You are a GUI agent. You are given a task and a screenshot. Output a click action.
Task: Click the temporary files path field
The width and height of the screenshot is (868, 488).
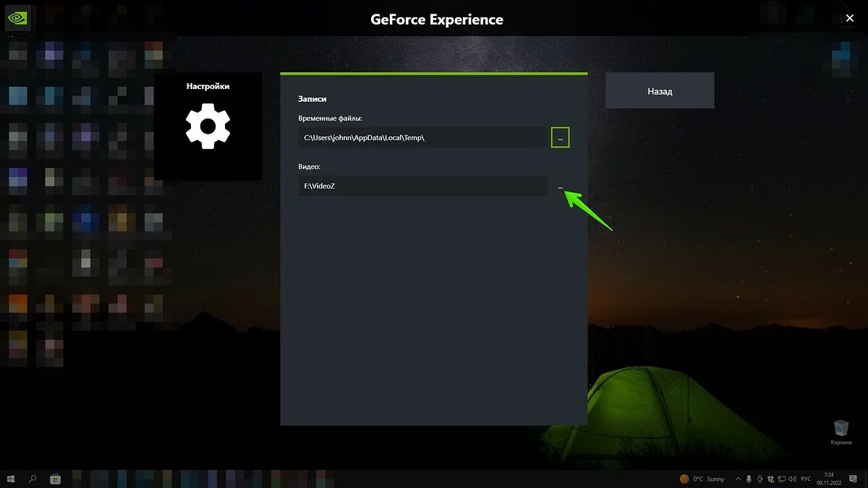coord(422,137)
